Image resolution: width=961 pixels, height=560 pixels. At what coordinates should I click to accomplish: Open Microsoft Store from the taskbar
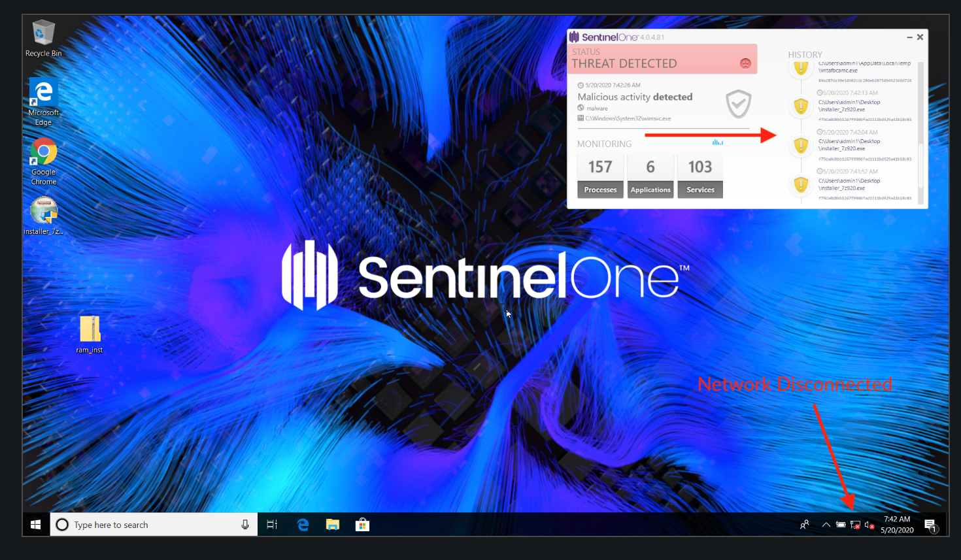pos(362,525)
